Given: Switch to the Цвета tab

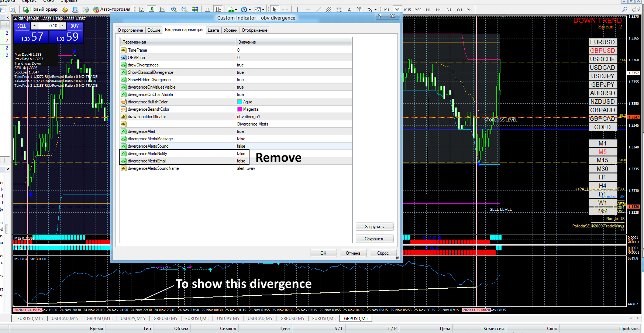Looking at the screenshot, I should tap(213, 30).
